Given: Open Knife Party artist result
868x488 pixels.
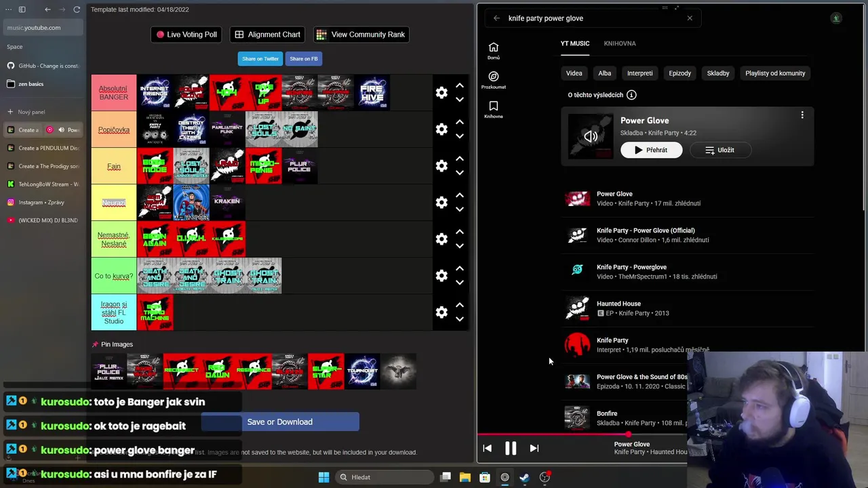Looking at the screenshot, I should 688,345.
